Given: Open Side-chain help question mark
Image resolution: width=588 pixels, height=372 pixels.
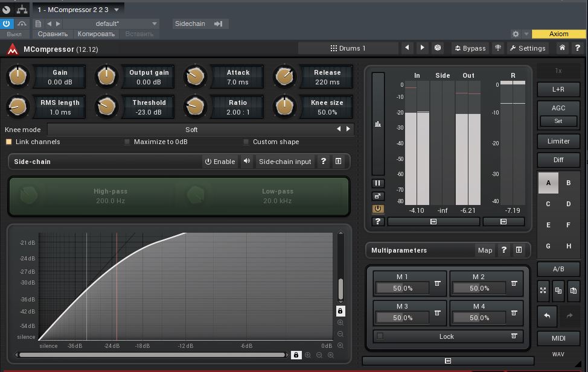Looking at the screenshot, I should point(323,161).
